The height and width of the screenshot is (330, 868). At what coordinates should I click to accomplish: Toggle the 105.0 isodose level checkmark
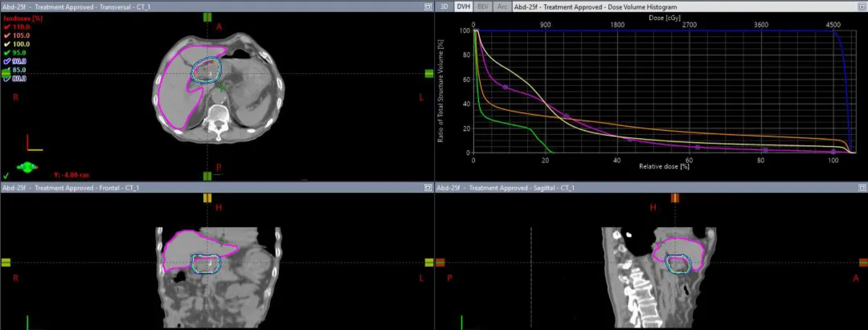[6, 35]
